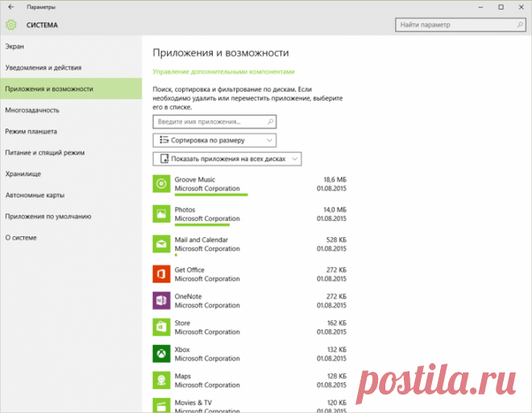Image resolution: width=532 pixels, height=413 pixels.
Task: Open the Показать приложения на всех дисках dropdown
Action: (227, 159)
